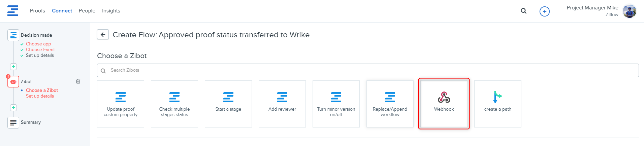Select the Add reviewer Zibot
The height and width of the screenshot is (146, 644).
282,104
